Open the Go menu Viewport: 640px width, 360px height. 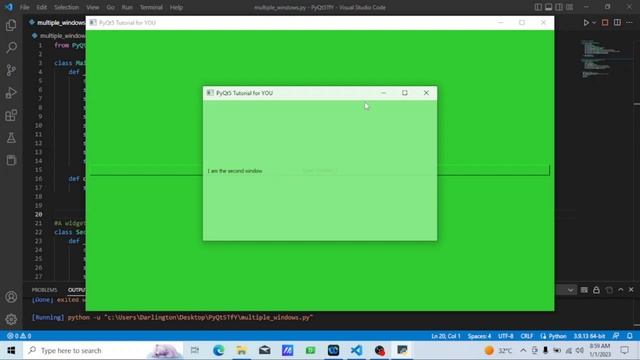coord(110,7)
